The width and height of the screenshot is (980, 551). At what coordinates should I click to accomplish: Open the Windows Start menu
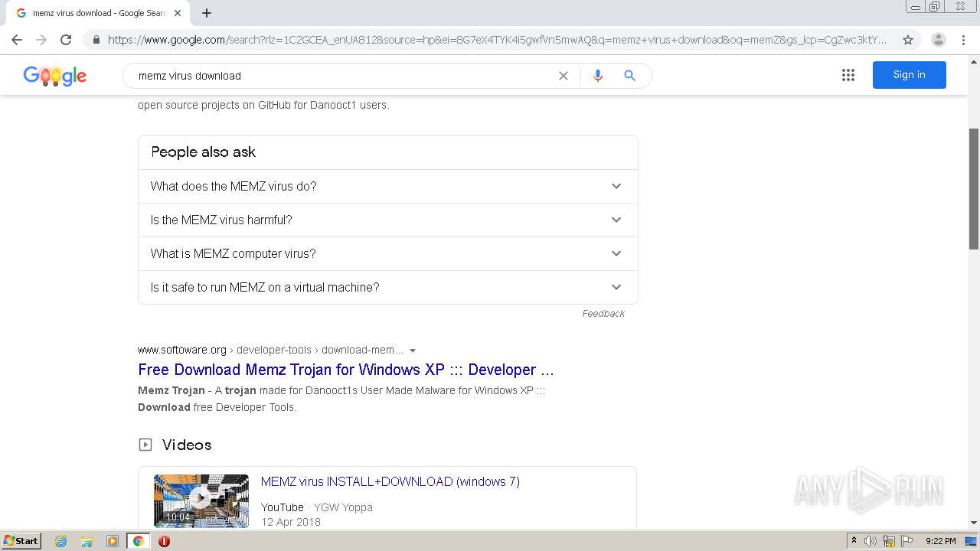click(21, 541)
